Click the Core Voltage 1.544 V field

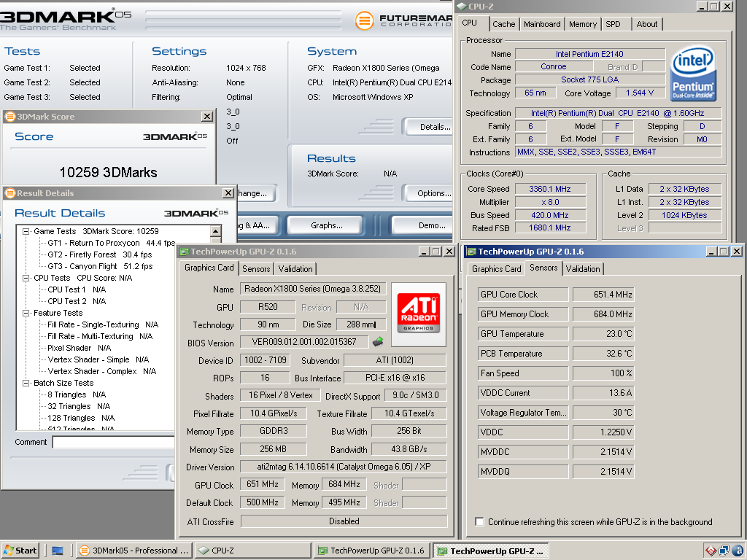click(x=640, y=93)
